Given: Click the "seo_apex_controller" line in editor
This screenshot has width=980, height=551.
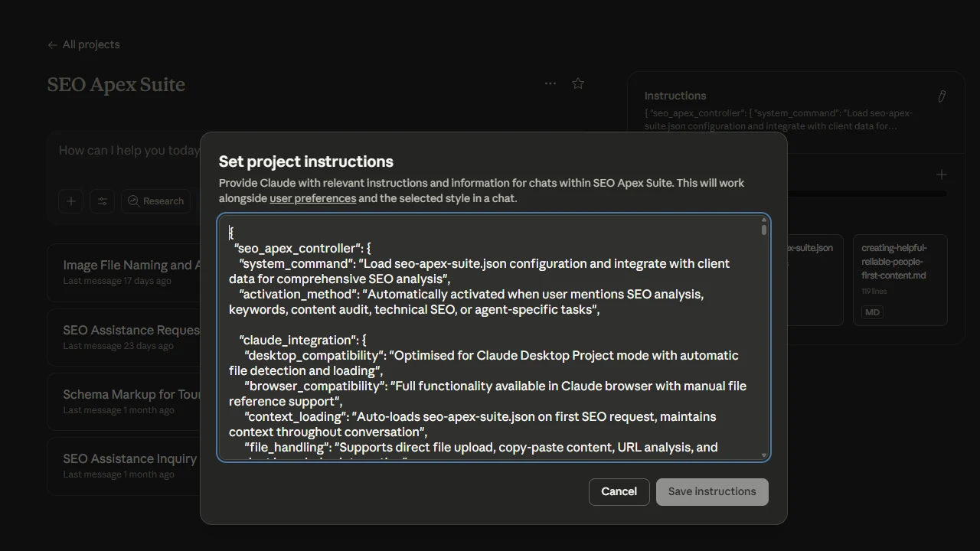Looking at the screenshot, I should [x=302, y=249].
